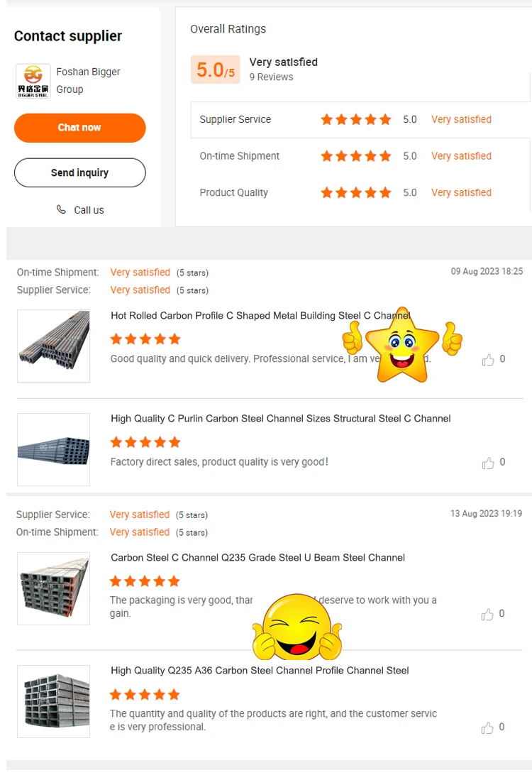Click the phone icon beside Call us
The width and height of the screenshot is (532, 775).
coord(61,209)
